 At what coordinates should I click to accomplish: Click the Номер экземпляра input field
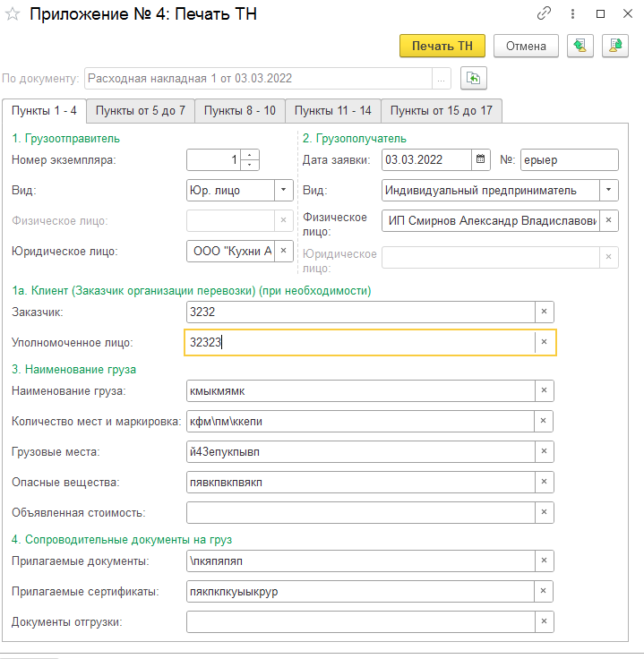[x=213, y=159]
